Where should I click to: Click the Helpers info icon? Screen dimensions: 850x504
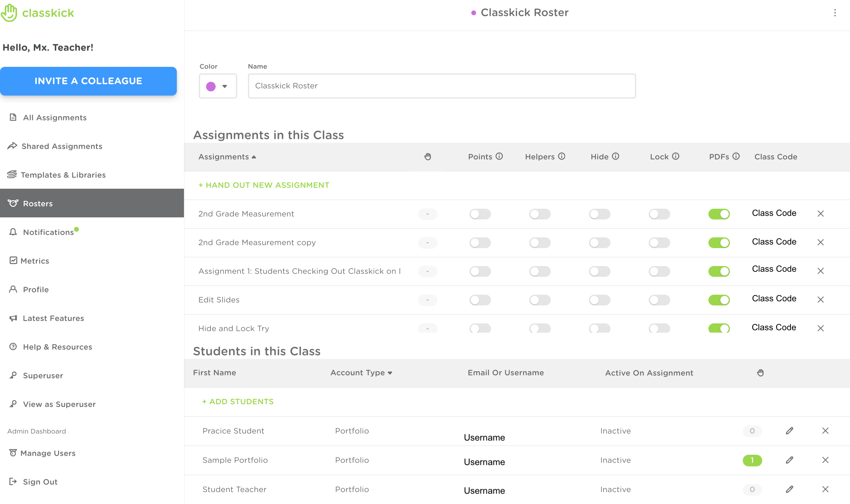click(x=561, y=156)
